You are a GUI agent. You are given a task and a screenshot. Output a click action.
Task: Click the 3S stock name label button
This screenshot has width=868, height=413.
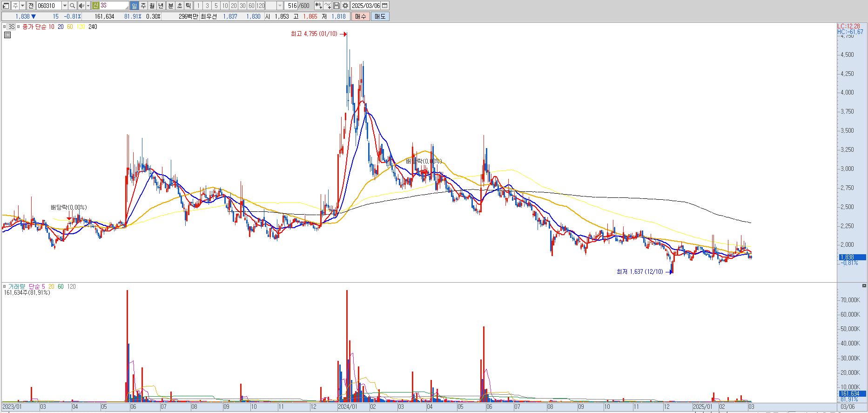coord(12,27)
